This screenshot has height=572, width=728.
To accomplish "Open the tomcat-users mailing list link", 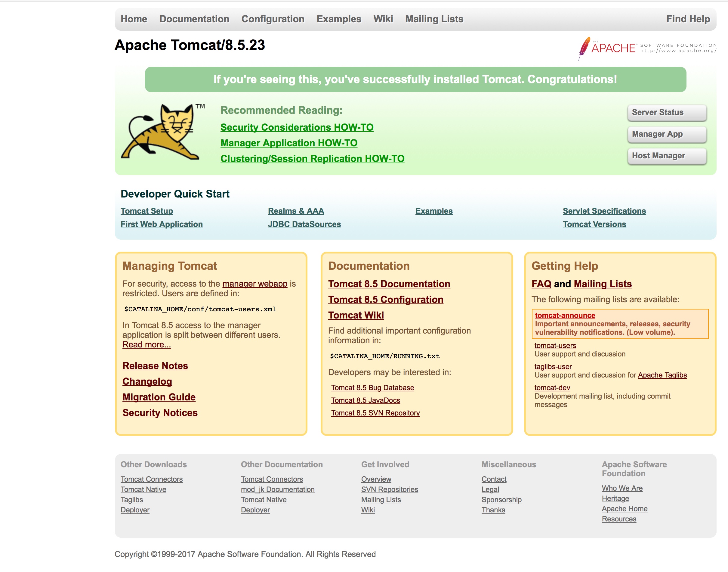I will click(x=555, y=346).
